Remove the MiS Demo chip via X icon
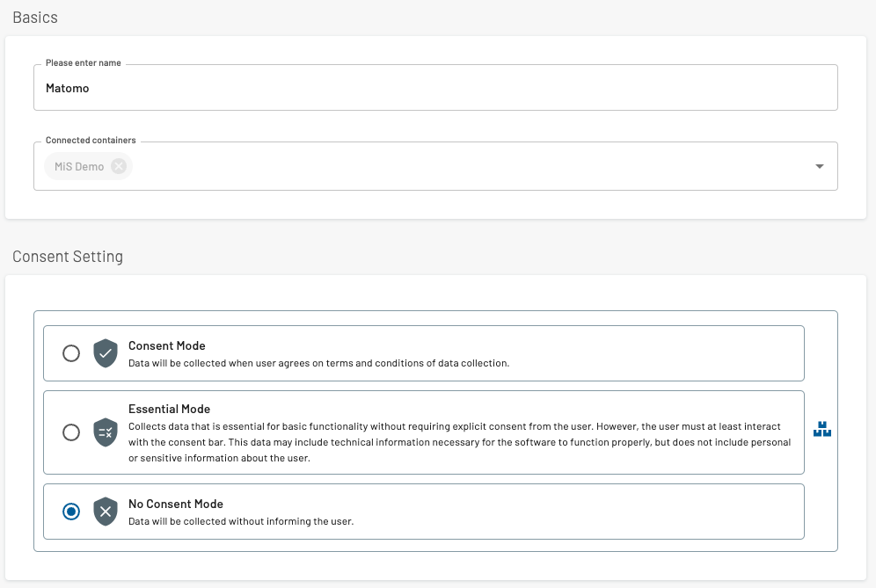This screenshot has width=876, height=588. [119, 166]
